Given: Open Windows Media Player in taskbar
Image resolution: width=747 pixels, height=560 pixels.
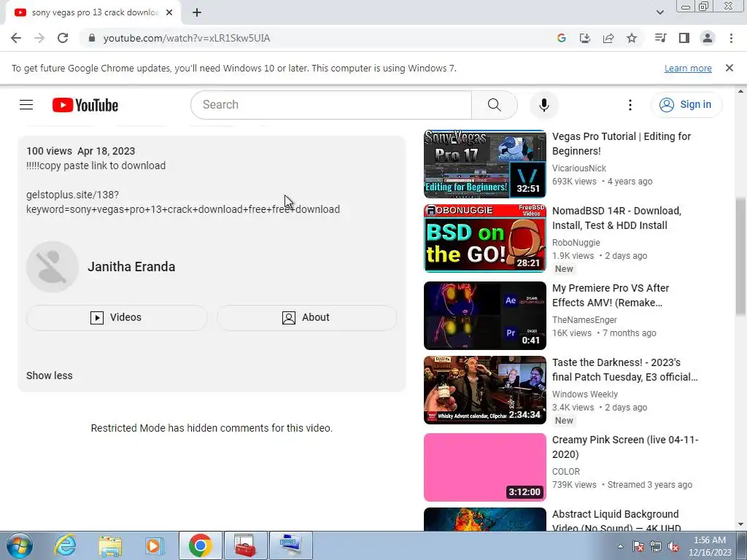Looking at the screenshot, I should (154, 545).
